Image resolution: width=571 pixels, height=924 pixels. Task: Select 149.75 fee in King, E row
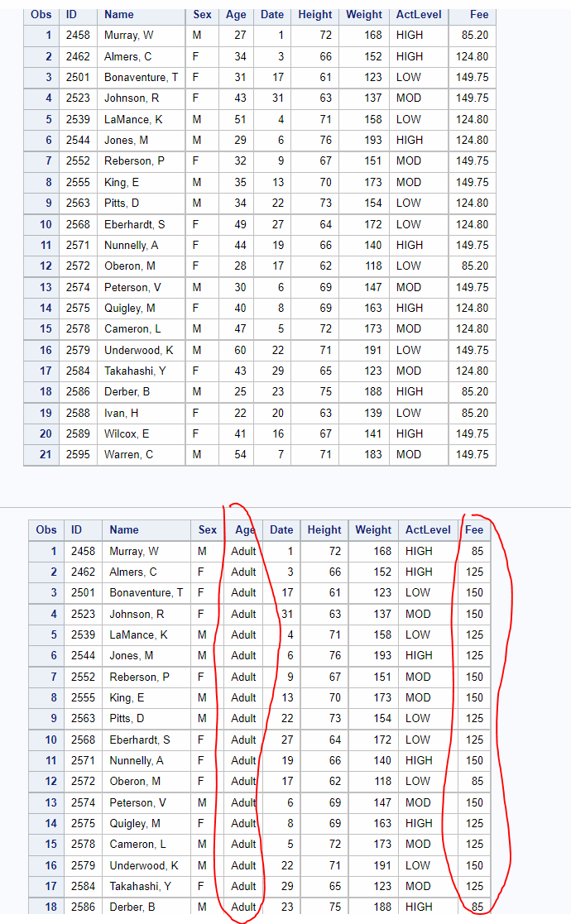coord(472,183)
